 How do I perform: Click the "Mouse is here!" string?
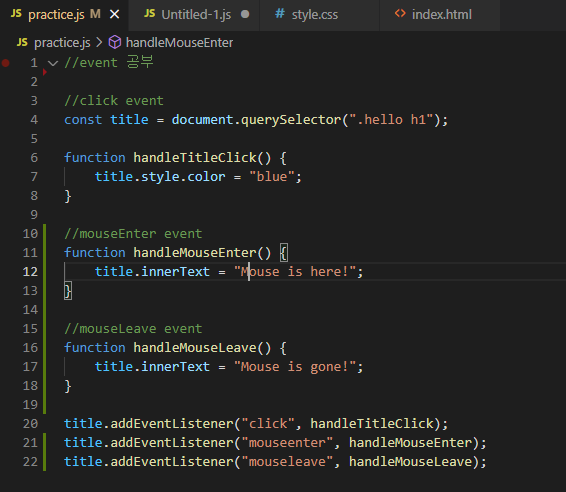click(295, 272)
